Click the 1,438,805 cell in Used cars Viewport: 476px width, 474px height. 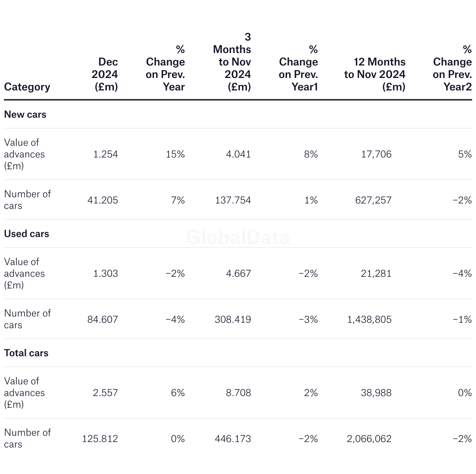point(369,320)
